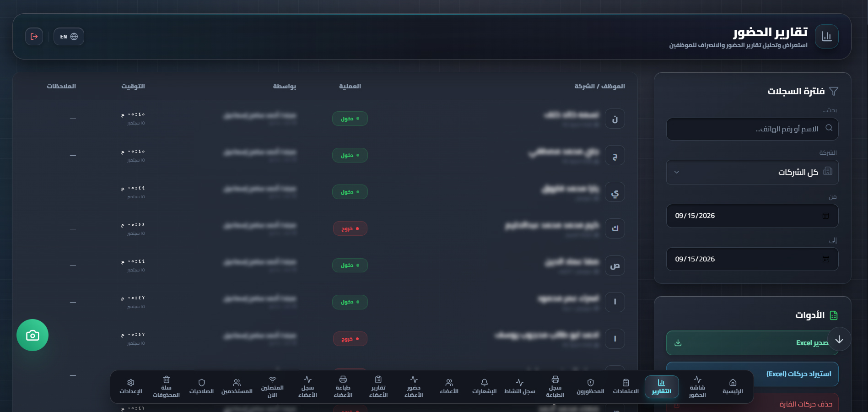Open سجل الطباعة print log tab
This screenshot has width=868, height=412.
click(x=555, y=387)
